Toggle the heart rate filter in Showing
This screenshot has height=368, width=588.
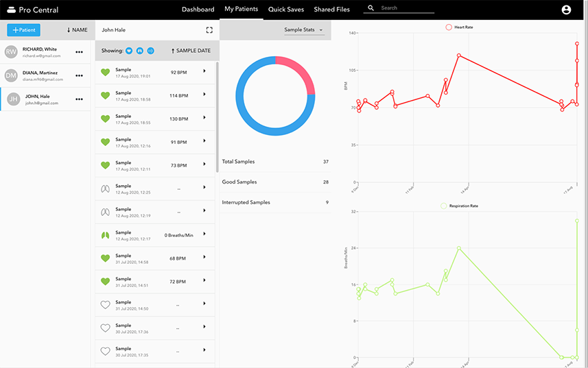point(129,51)
